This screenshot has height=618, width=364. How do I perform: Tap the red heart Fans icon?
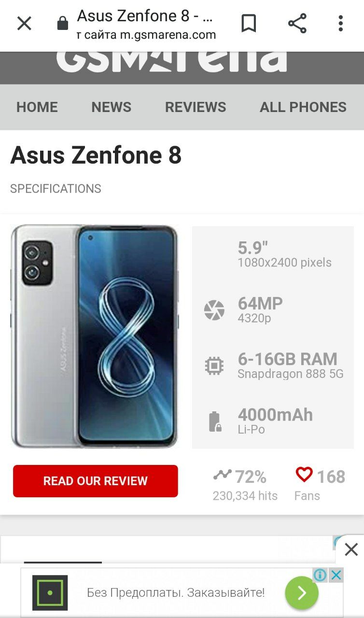[x=304, y=475]
